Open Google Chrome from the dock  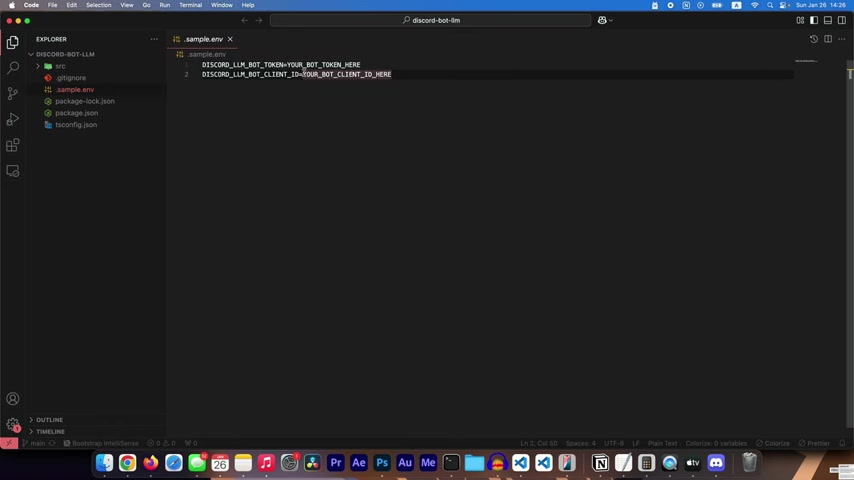127,463
